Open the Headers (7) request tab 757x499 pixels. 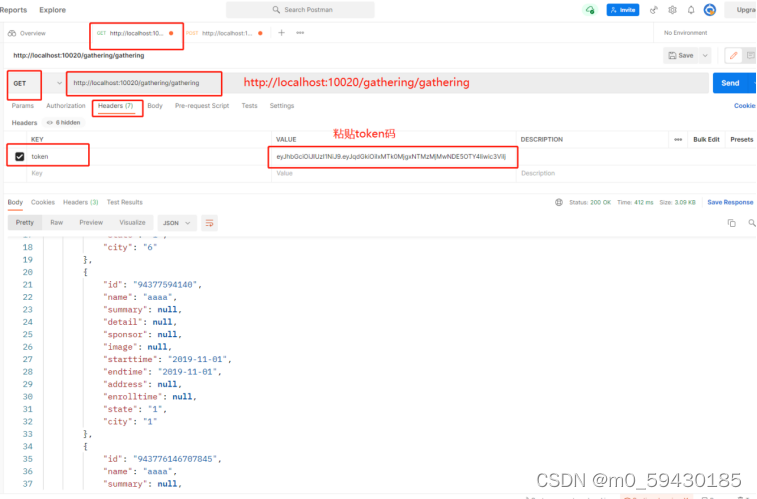[115, 106]
